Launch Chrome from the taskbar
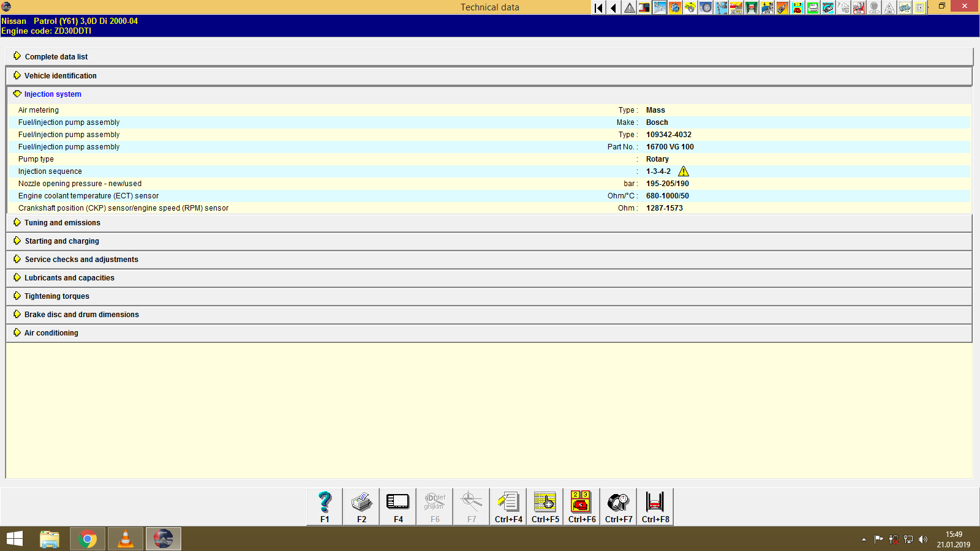Screen dimensions: 980x551 [88, 539]
